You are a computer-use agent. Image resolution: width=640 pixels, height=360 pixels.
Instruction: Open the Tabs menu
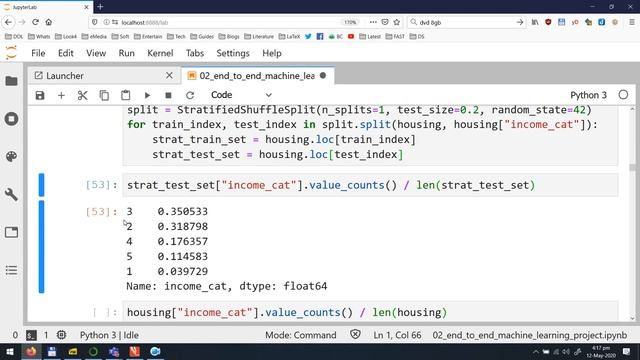195,53
